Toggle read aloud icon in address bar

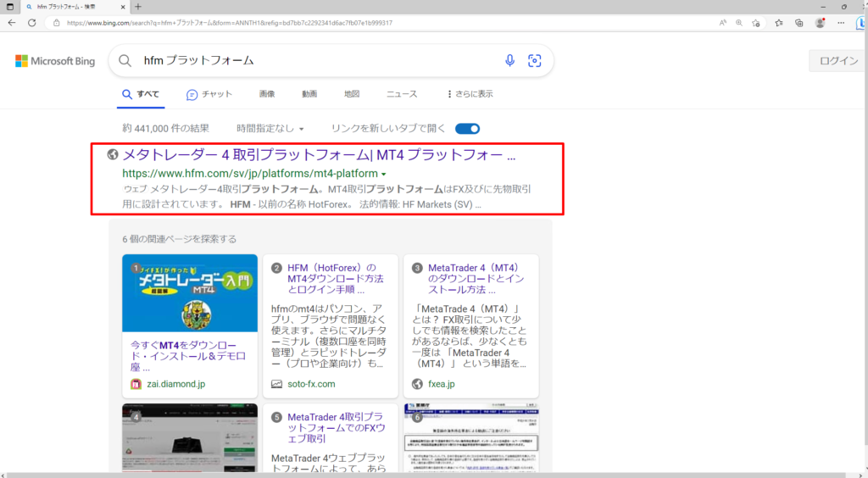723,23
